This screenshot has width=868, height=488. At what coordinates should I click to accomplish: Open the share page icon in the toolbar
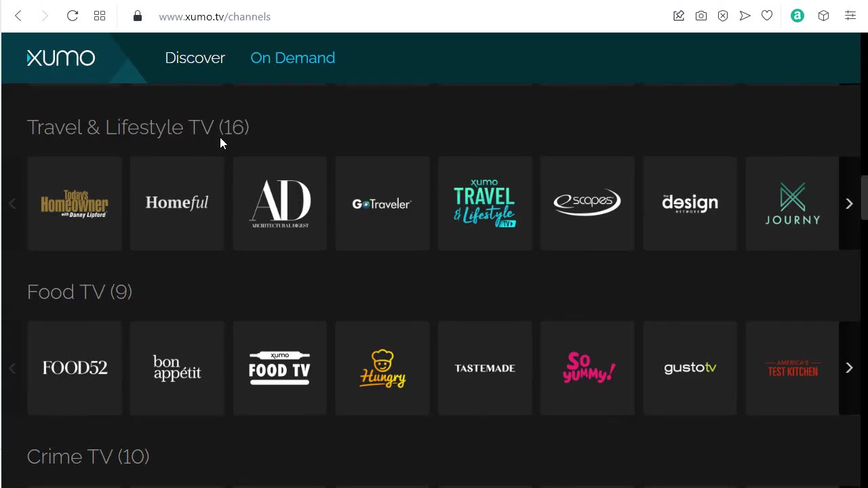(679, 16)
